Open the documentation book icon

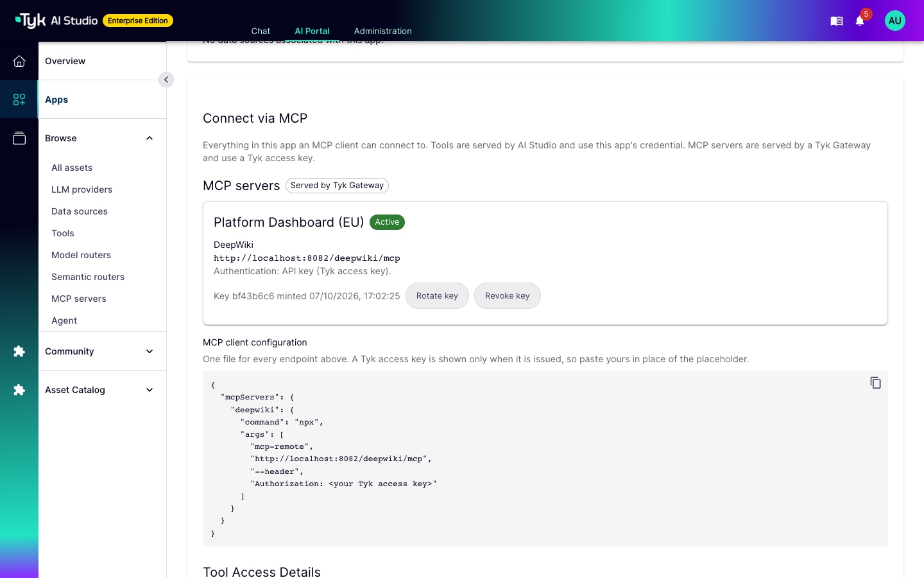pyautogui.click(x=837, y=21)
